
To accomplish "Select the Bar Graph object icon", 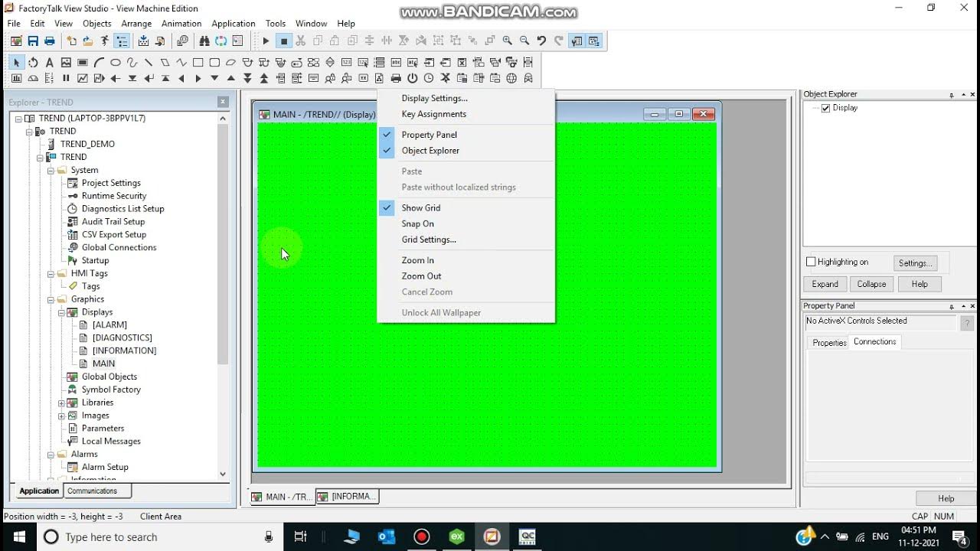I will click(16, 78).
